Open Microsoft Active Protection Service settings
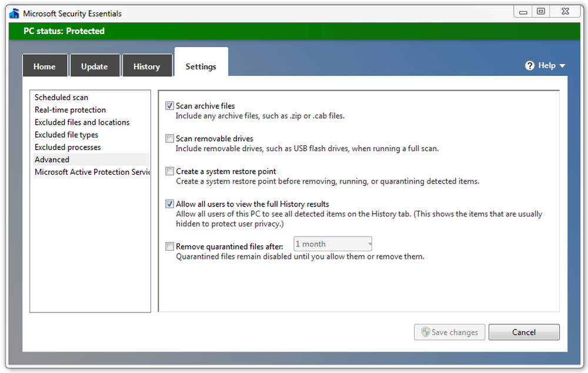This screenshot has height=373, width=588. 91,171
